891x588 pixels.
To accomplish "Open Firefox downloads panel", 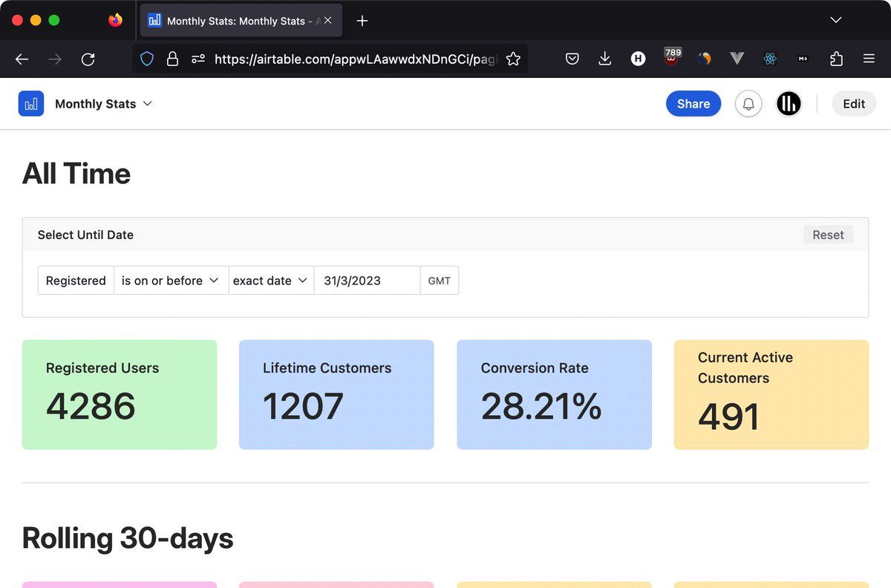I will click(605, 59).
